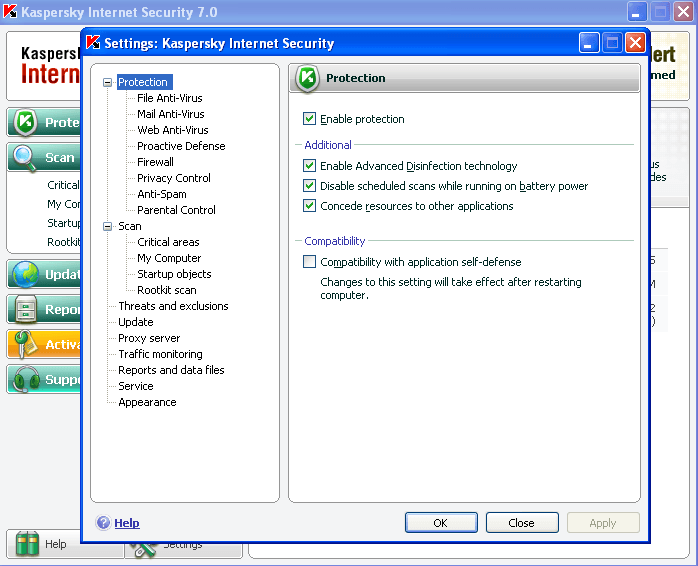Click the Apply button
The image size is (698, 566).
603,523
